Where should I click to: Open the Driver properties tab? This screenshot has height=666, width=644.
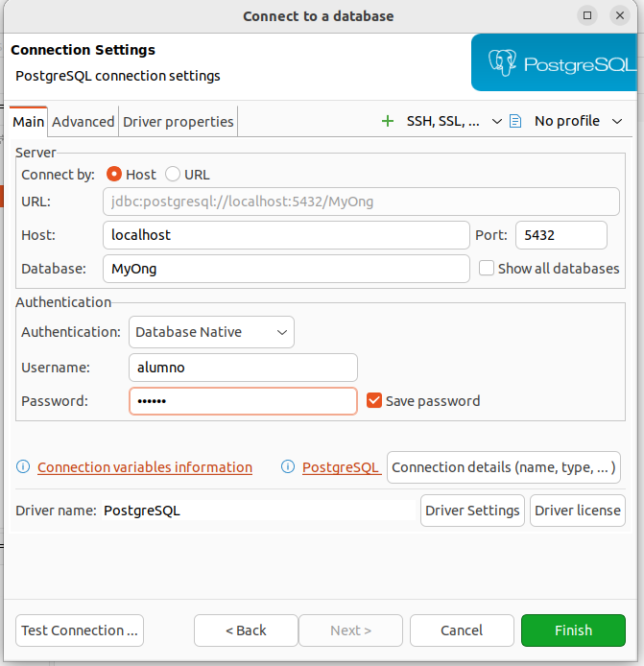(179, 122)
